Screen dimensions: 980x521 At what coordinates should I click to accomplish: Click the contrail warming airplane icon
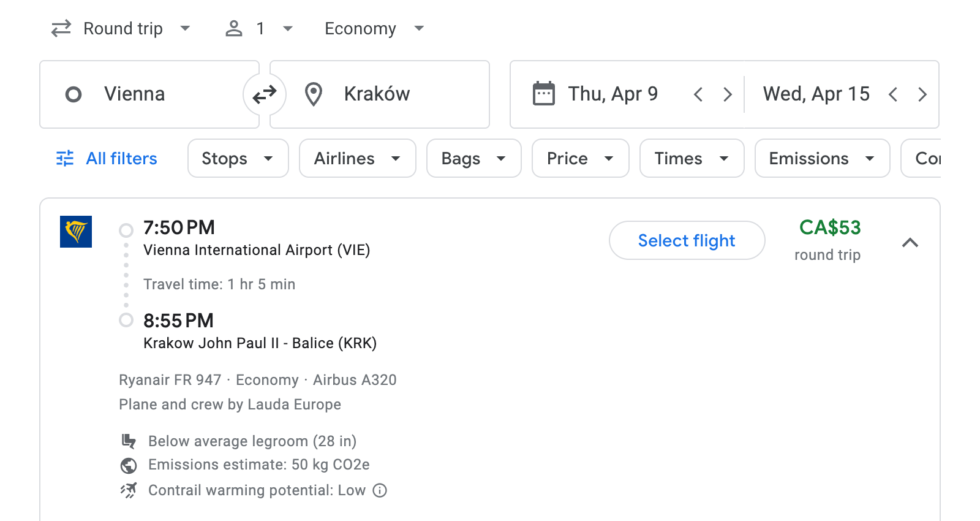pos(128,490)
